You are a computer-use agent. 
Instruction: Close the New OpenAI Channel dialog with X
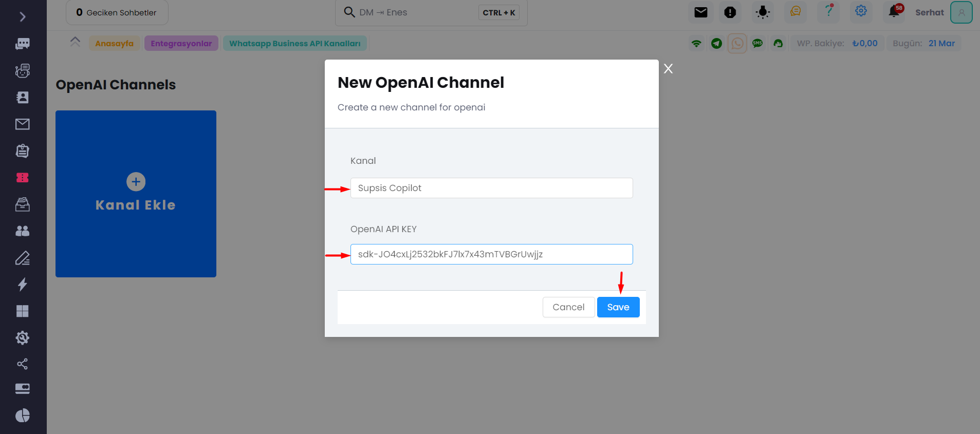click(668, 69)
